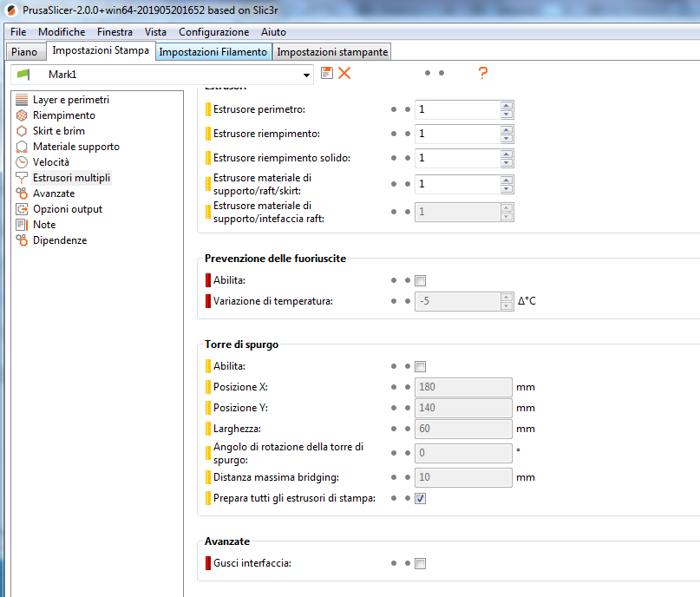Open Materiale supporto settings page
Screen dimensions: 700x597
(75, 147)
